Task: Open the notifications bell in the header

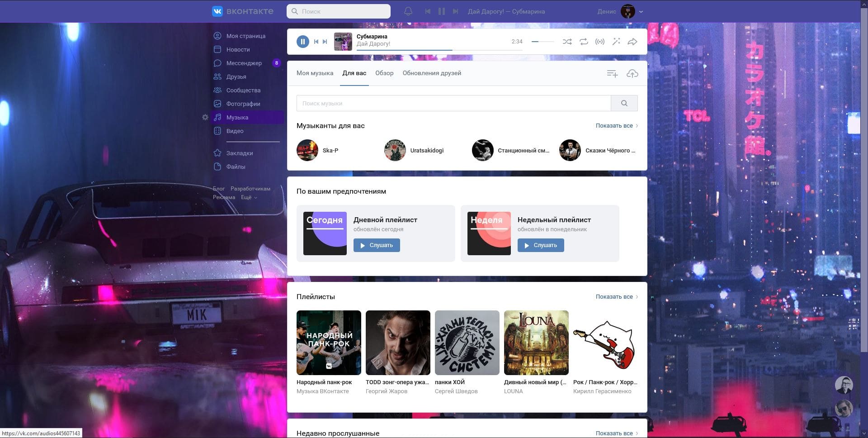Action: click(408, 11)
